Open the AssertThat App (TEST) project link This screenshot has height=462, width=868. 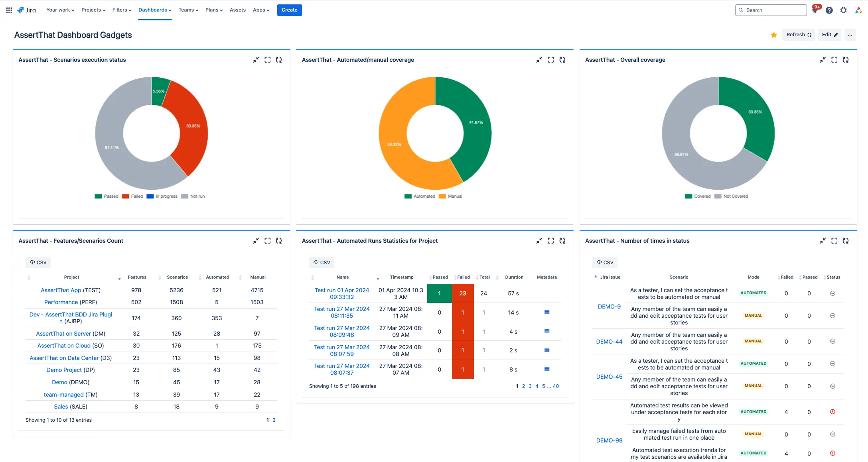[71, 290]
